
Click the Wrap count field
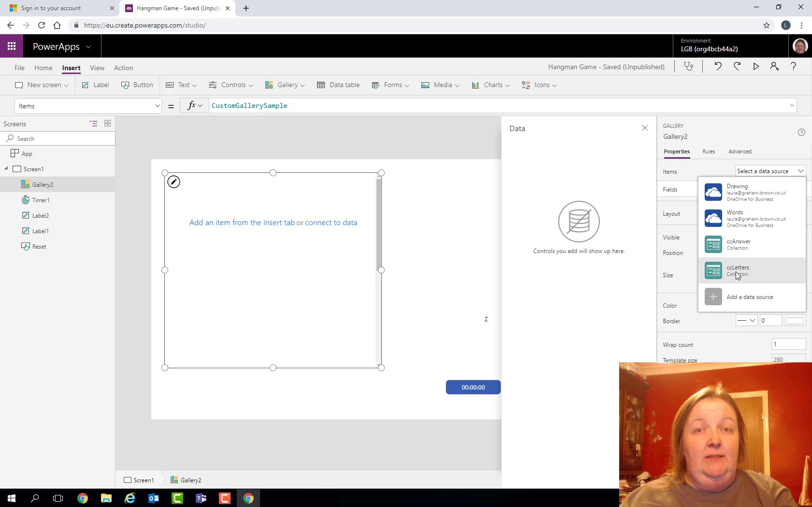point(789,344)
